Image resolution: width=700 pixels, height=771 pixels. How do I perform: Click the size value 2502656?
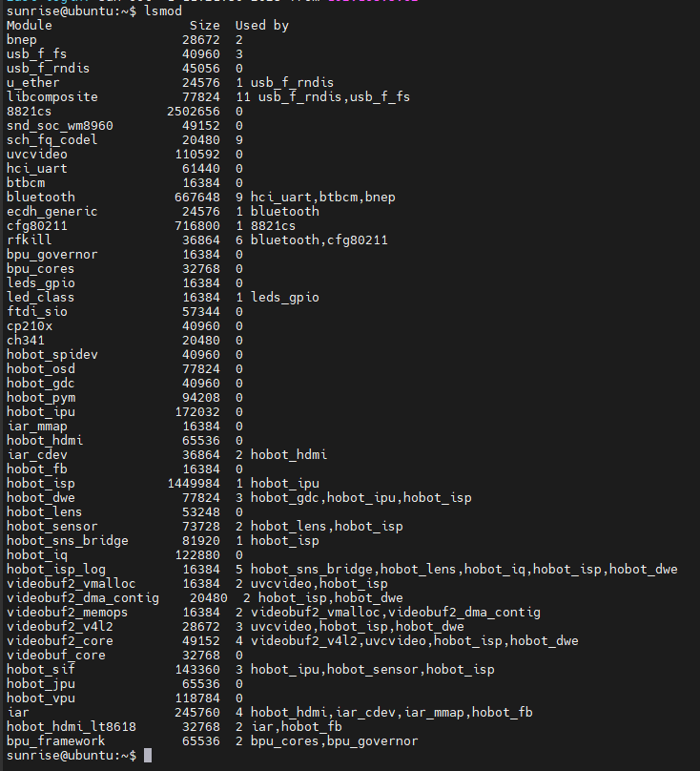(x=194, y=111)
